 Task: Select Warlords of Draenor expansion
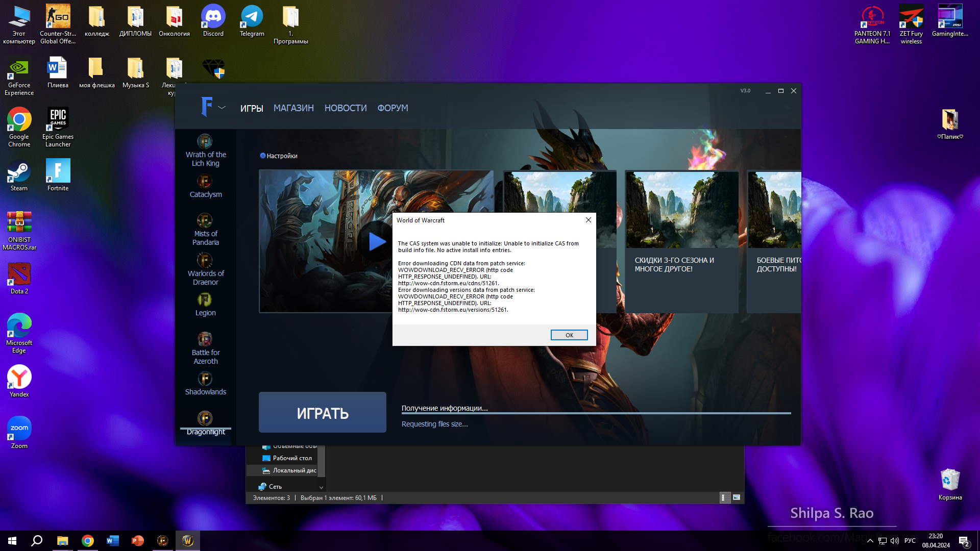tap(205, 269)
